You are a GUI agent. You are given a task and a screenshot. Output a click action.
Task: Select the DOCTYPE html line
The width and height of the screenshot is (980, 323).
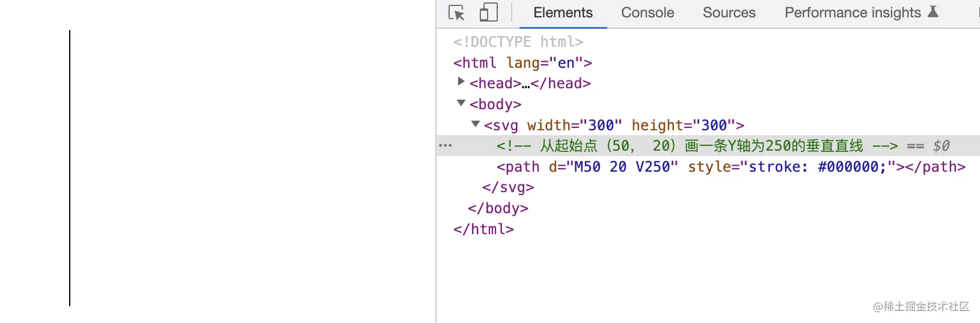(x=518, y=42)
